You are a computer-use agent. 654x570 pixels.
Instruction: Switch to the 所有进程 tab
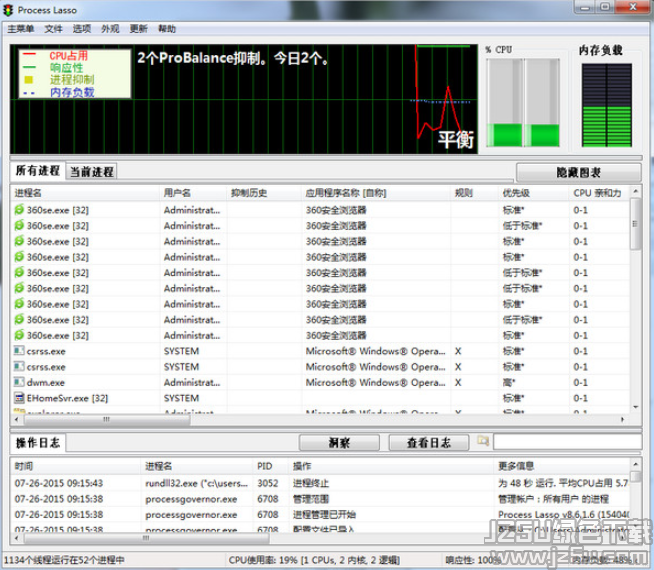point(38,171)
